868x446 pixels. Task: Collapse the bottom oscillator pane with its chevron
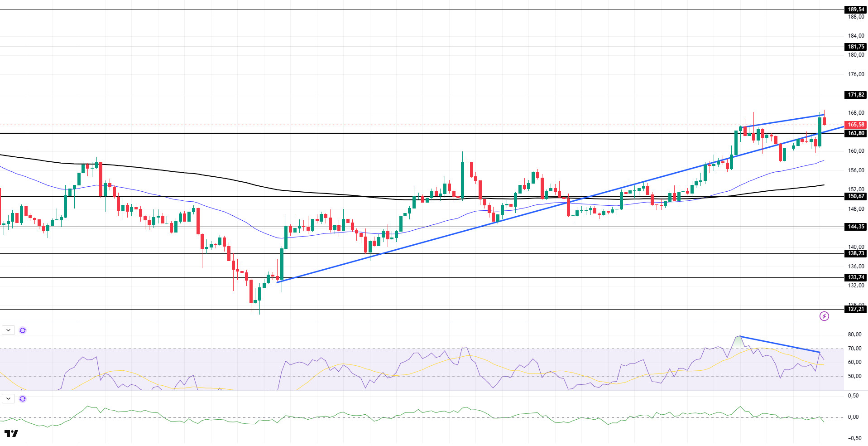9,399
